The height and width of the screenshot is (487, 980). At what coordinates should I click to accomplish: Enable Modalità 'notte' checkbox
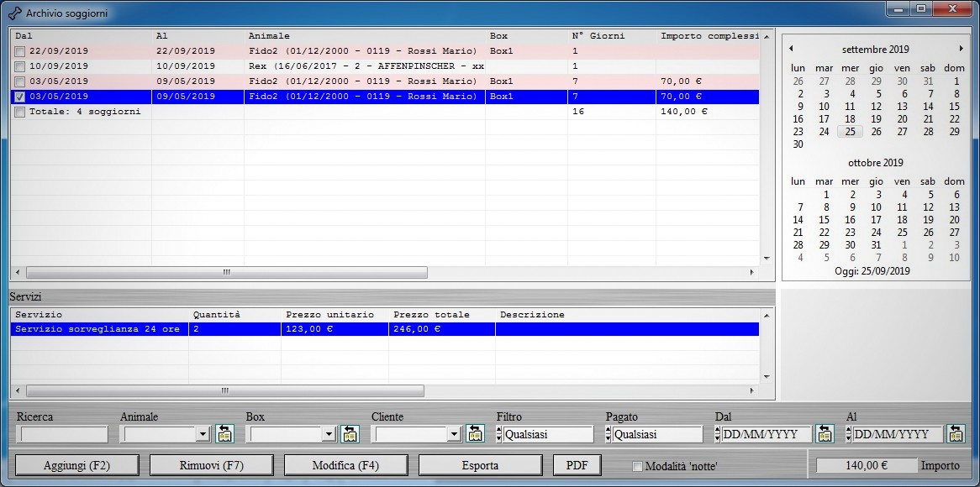pos(637,466)
